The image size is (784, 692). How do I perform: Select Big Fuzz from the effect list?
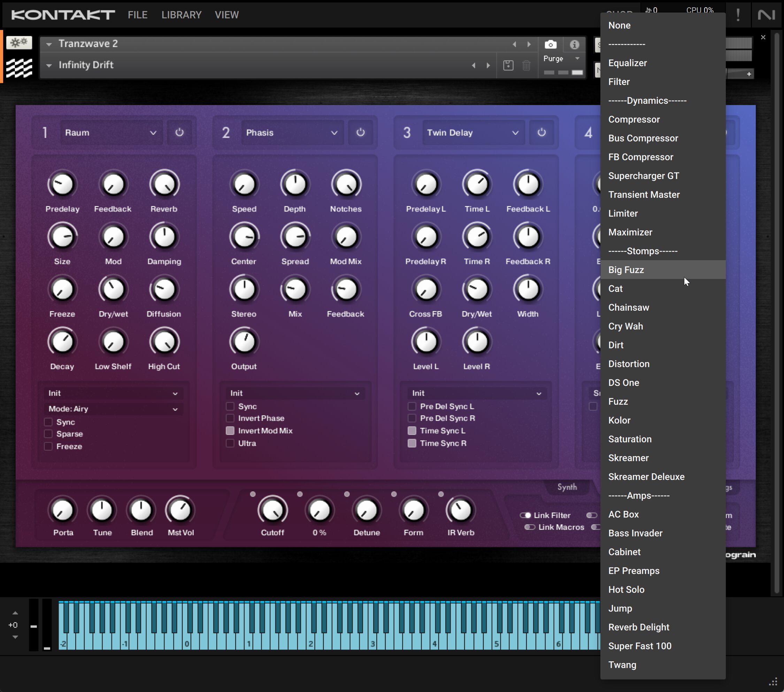click(x=663, y=270)
